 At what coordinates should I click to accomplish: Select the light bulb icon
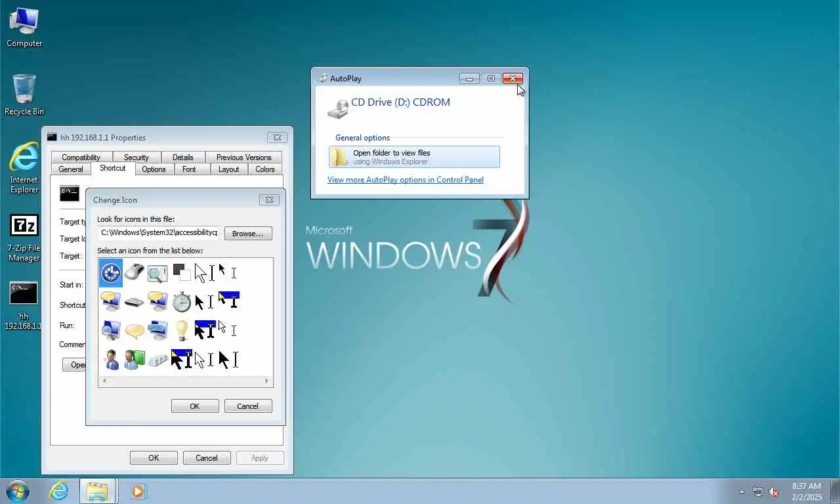181,330
